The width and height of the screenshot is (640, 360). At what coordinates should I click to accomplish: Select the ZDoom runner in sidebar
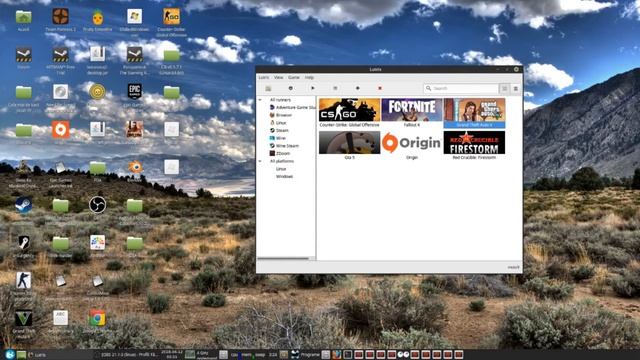pos(280,153)
